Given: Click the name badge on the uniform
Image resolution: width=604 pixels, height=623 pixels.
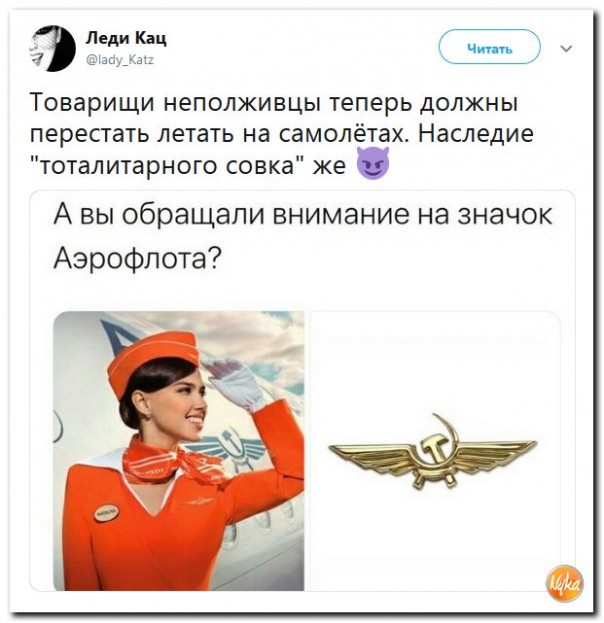Looking at the screenshot, I should [x=107, y=512].
